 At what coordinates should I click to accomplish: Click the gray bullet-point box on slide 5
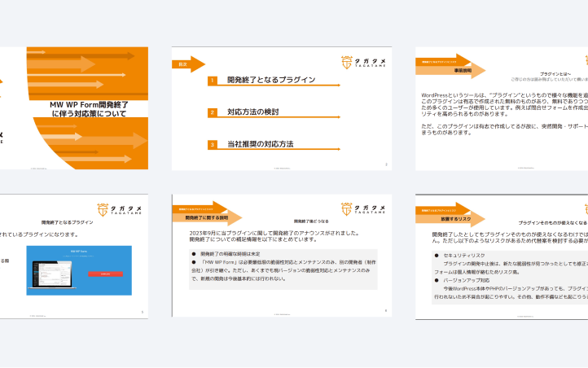coord(282,269)
